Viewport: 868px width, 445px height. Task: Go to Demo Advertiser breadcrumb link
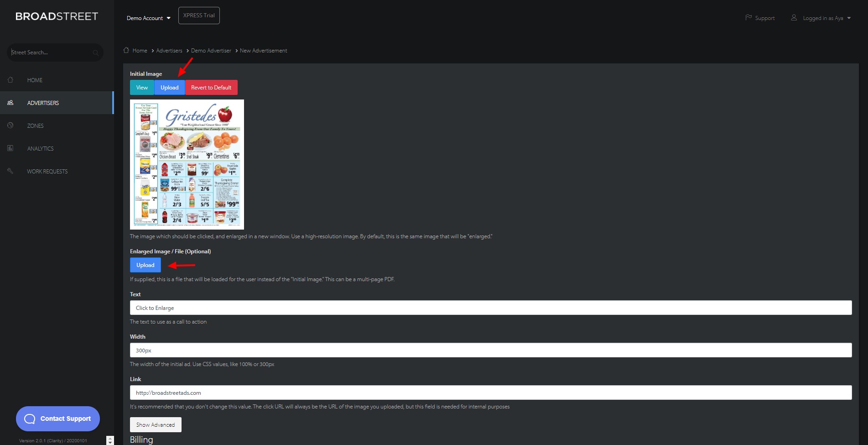(211, 51)
